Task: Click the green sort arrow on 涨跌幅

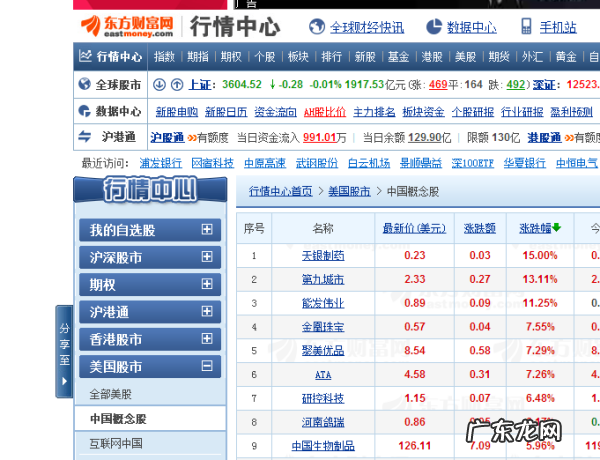Action: [x=556, y=228]
